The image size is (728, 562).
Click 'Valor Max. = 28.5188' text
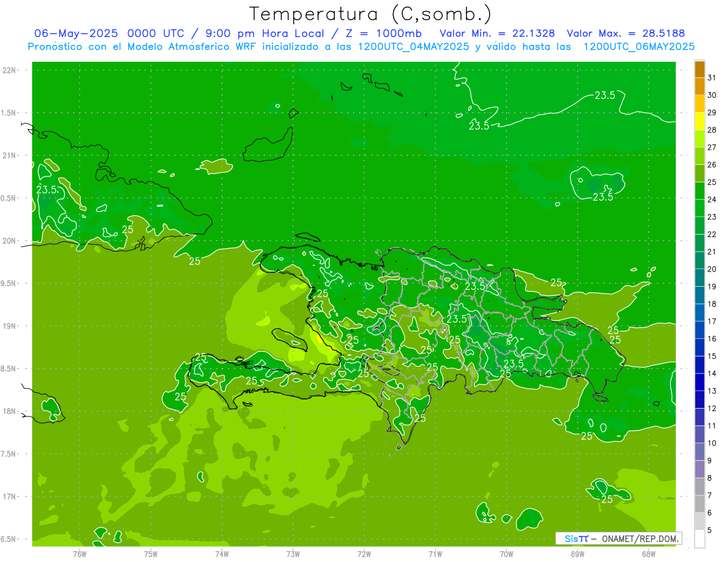click(x=626, y=33)
